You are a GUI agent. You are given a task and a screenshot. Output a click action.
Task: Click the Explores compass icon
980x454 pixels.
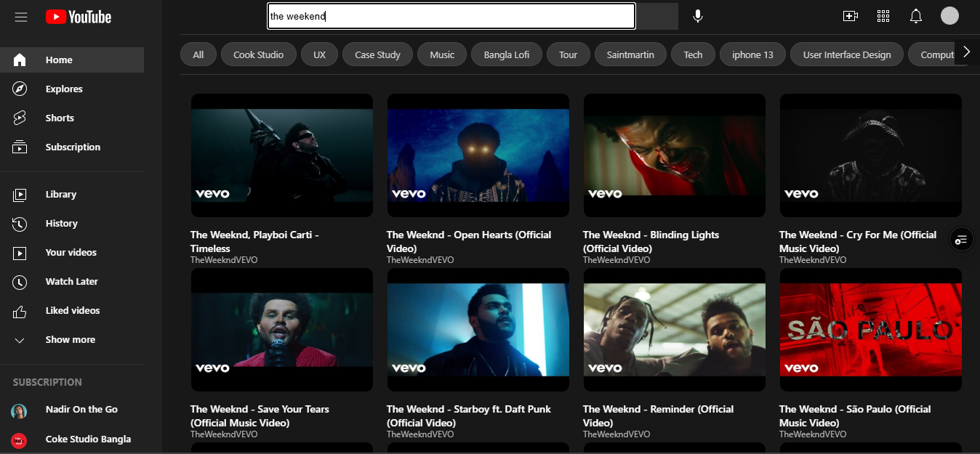coord(20,89)
